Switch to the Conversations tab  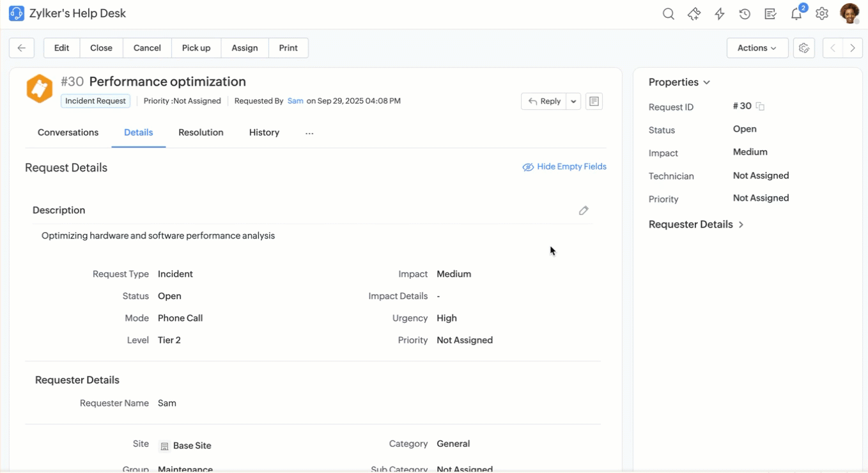click(68, 132)
